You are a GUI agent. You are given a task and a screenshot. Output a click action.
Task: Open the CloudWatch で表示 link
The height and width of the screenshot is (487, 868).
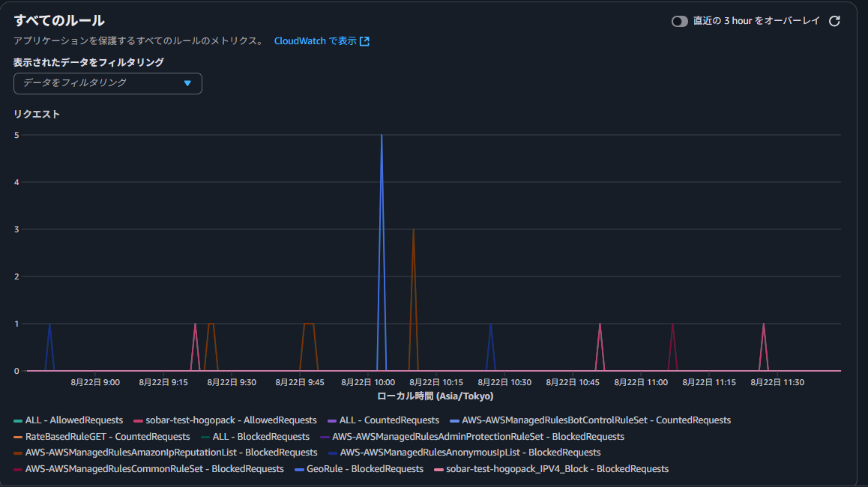click(315, 41)
